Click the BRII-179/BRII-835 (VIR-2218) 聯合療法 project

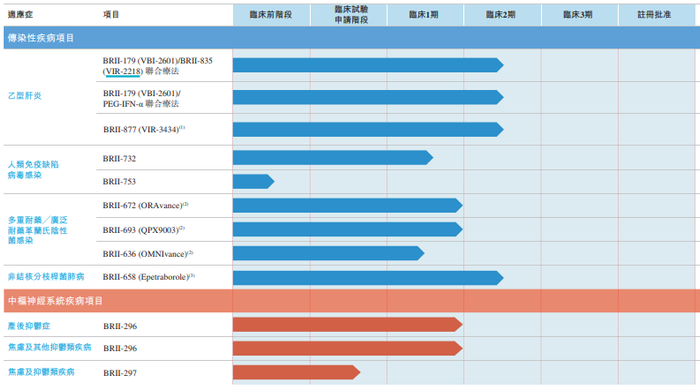point(158,66)
